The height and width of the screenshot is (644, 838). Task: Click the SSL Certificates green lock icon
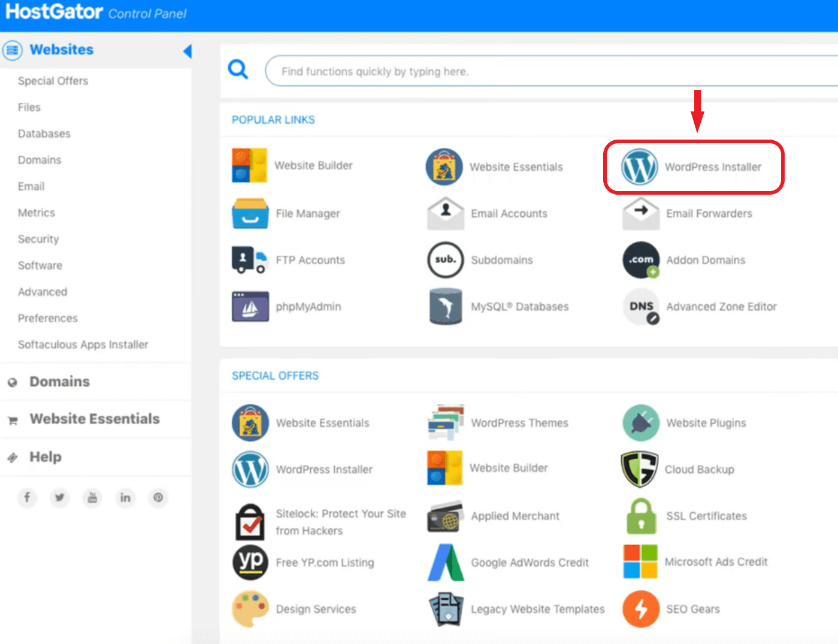(642, 516)
